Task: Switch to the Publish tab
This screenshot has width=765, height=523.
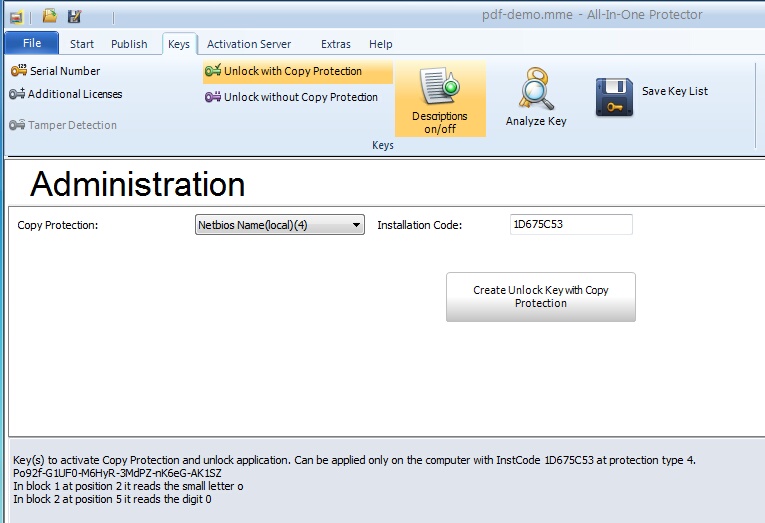Action: coord(129,44)
